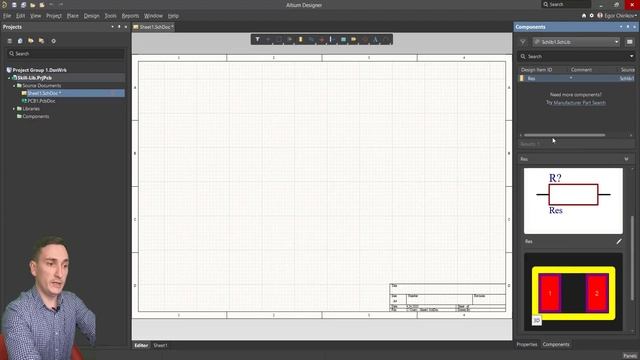Open the Components search options dropdown arrow
Viewport: 640px width, 360px height.
[x=631, y=56]
